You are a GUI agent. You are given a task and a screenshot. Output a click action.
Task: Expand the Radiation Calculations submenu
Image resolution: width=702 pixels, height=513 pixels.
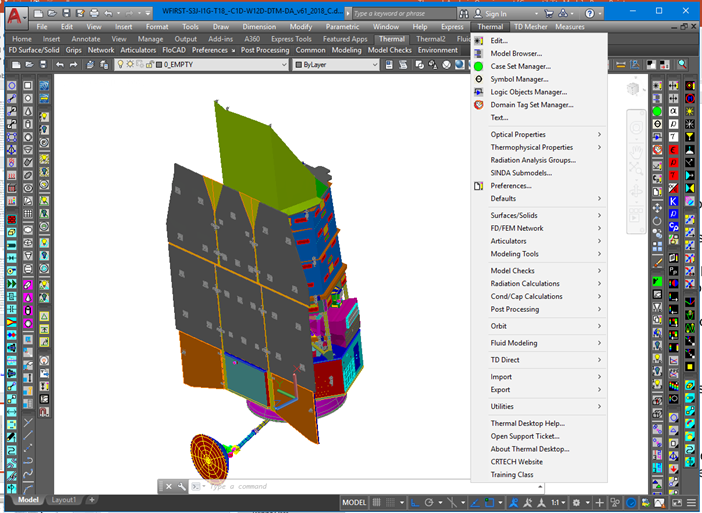[x=546, y=283]
